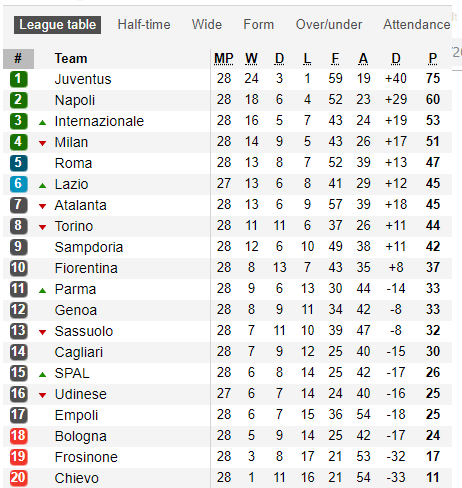Click the blue rank 5 badge
The image size is (462, 488).
[x=18, y=163]
